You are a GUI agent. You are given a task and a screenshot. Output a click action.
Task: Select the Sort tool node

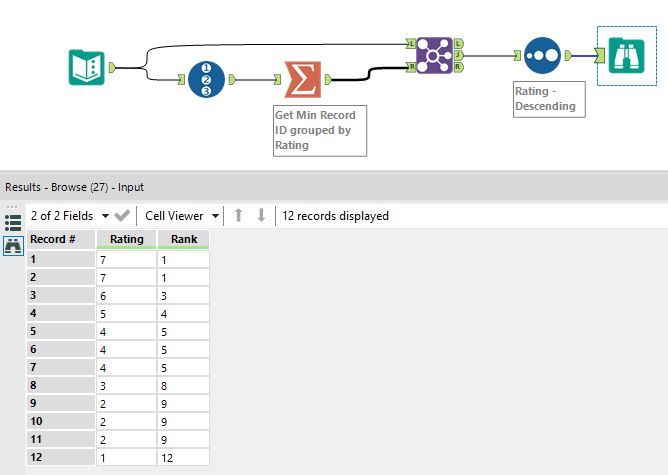coord(542,55)
